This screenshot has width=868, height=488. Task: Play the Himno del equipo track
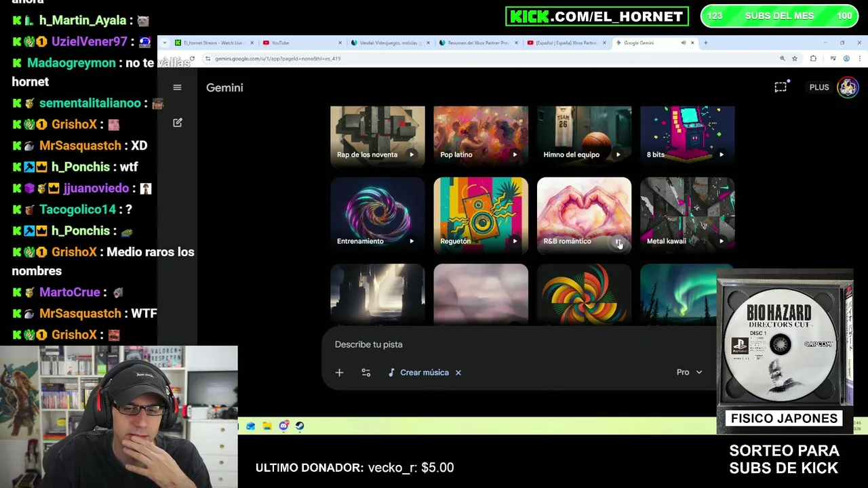(618, 155)
